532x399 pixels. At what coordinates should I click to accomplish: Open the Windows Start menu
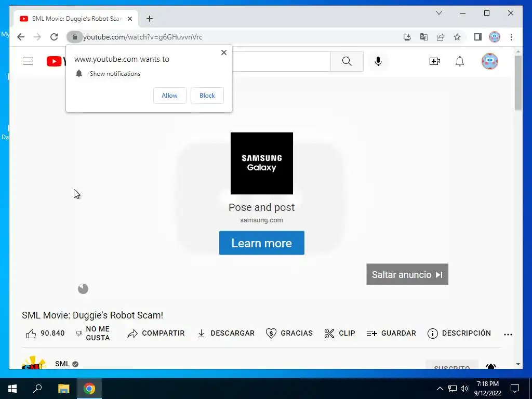[x=12, y=389]
